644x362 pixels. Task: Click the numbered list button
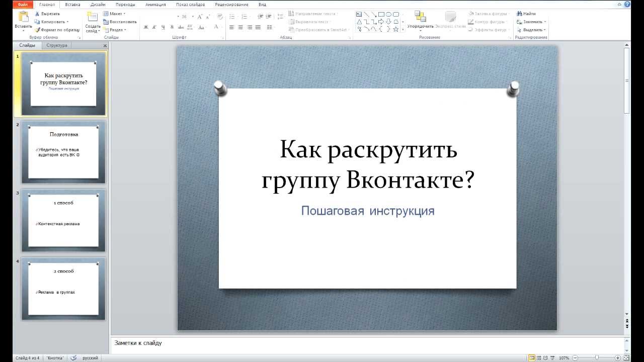click(x=245, y=16)
